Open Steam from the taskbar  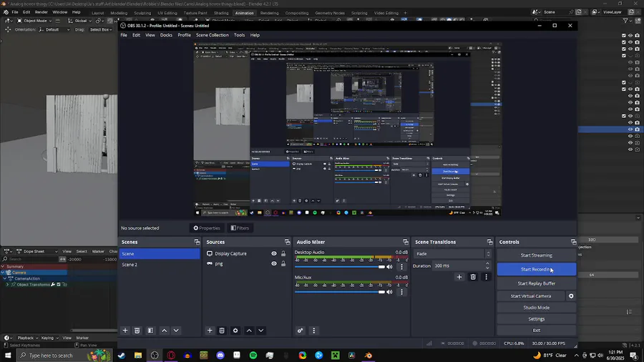click(x=122, y=356)
